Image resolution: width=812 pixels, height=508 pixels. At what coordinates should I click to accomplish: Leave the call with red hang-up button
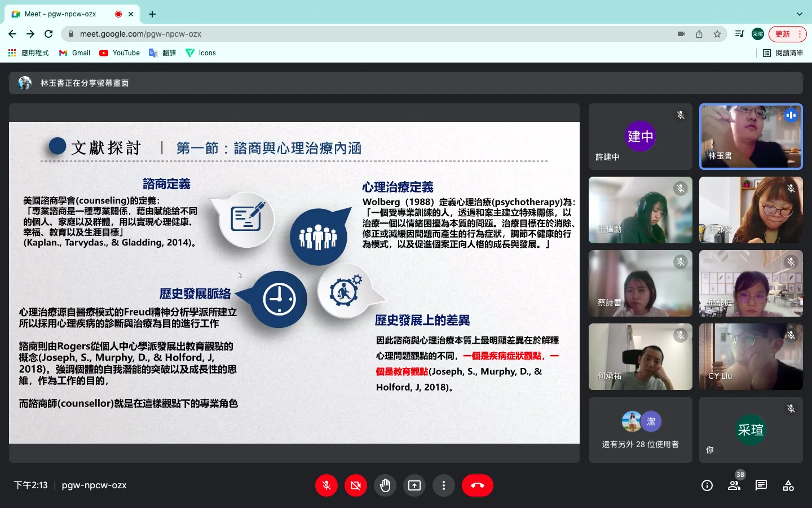click(478, 485)
